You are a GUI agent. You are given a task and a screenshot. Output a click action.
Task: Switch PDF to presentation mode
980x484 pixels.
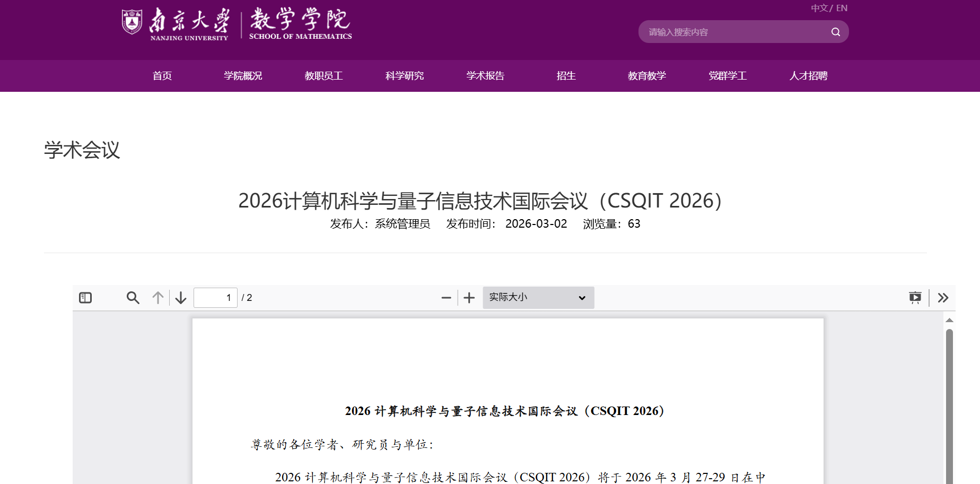click(915, 298)
